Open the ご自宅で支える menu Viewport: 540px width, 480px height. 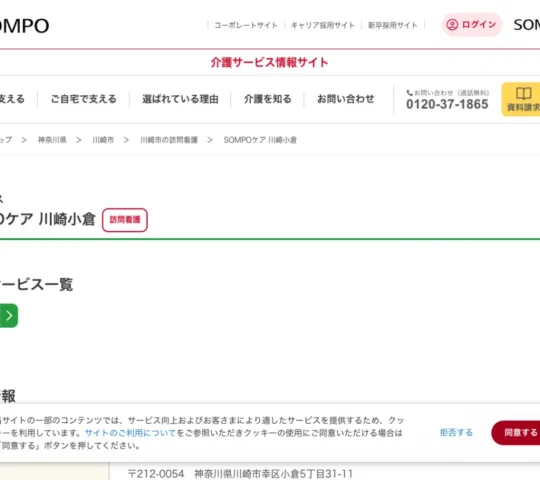pyautogui.click(x=84, y=99)
